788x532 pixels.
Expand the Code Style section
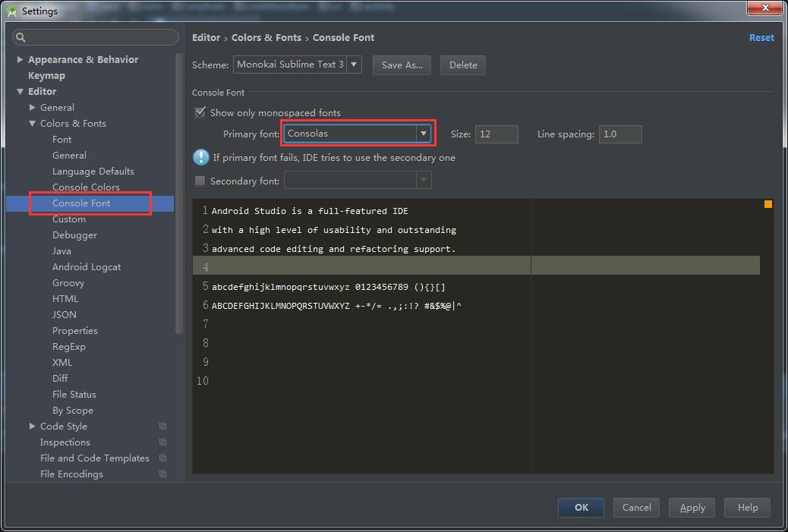pyautogui.click(x=31, y=426)
